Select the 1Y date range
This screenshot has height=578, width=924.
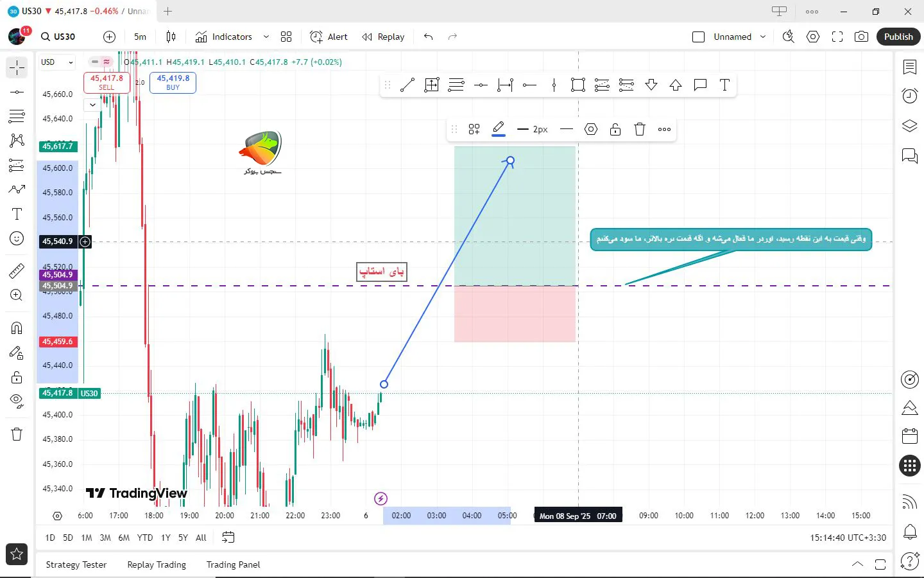pos(166,538)
